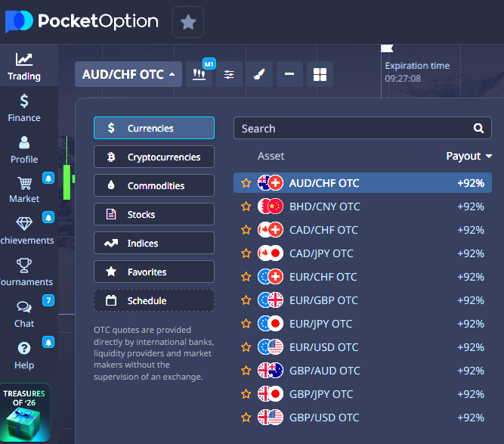Click the Expiration time 09:27:08 label
The width and height of the screenshot is (504, 444).
click(417, 72)
